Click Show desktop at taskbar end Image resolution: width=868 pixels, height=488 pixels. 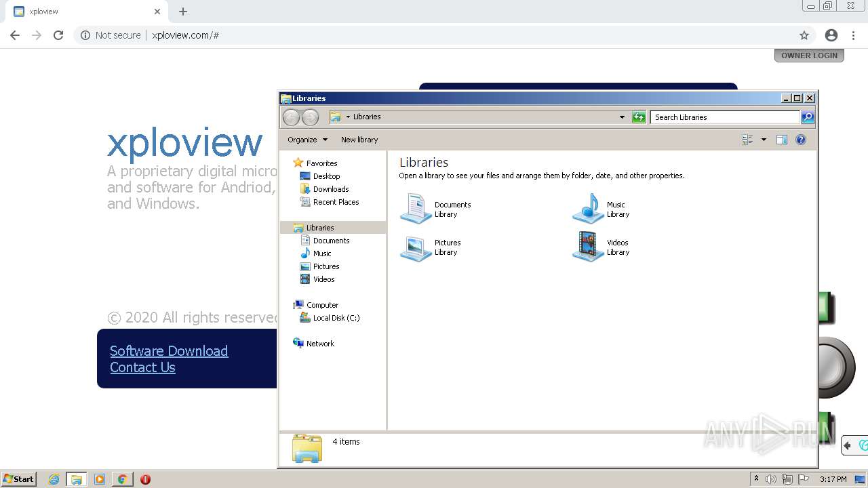pos(861,479)
